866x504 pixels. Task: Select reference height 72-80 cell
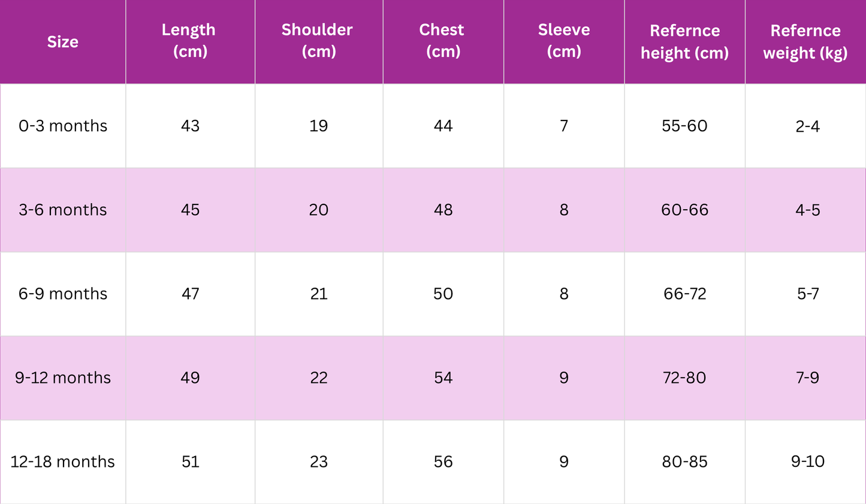click(x=684, y=378)
